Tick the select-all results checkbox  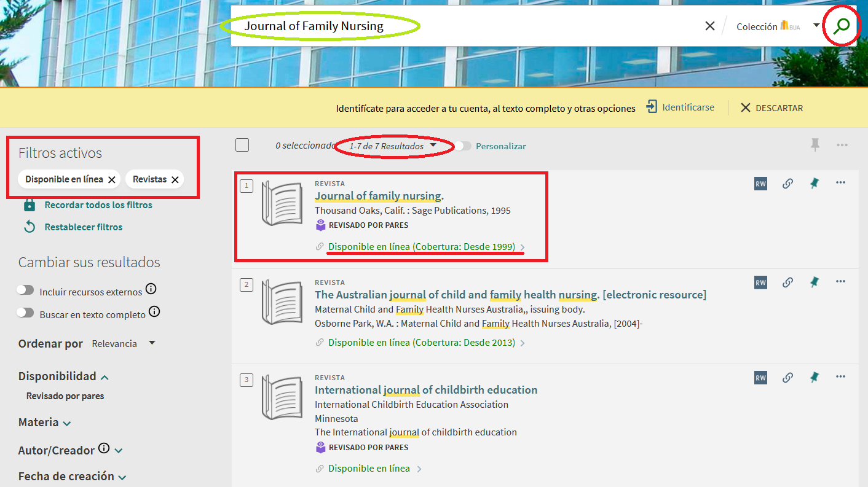(242, 146)
